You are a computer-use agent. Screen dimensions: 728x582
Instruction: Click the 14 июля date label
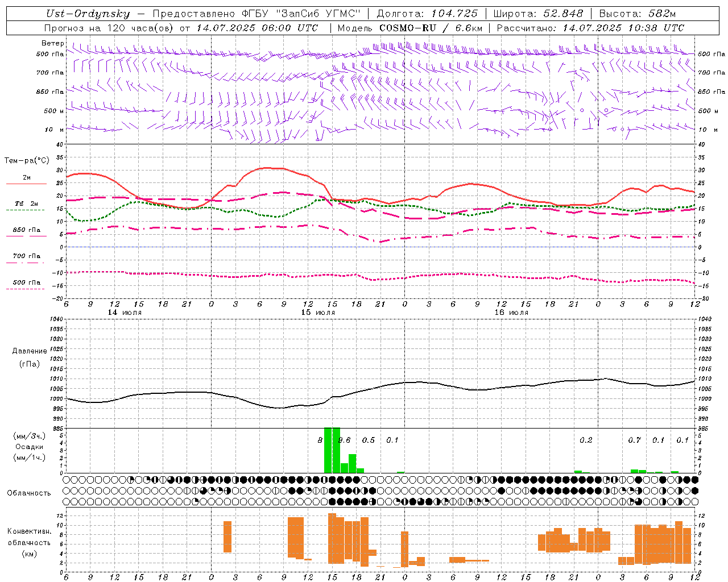125,313
